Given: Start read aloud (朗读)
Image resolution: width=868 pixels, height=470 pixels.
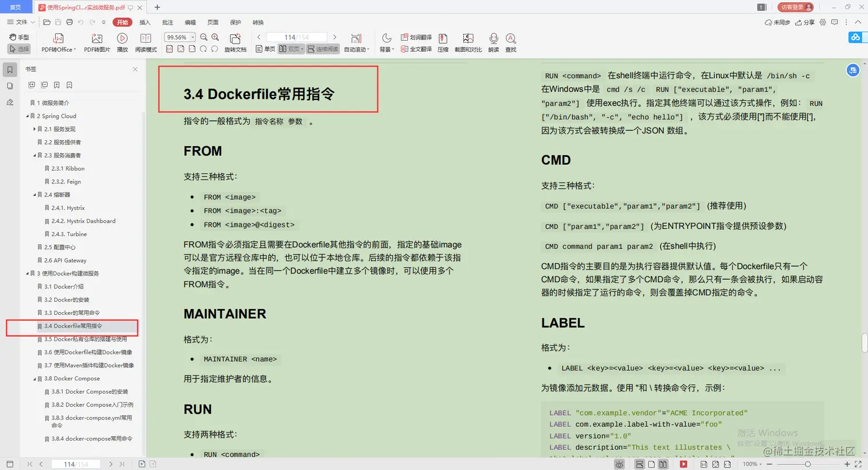Looking at the screenshot, I should click(x=493, y=40).
